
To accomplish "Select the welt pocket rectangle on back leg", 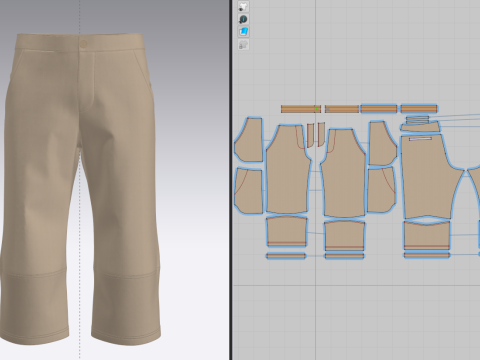I will coord(420,139).
